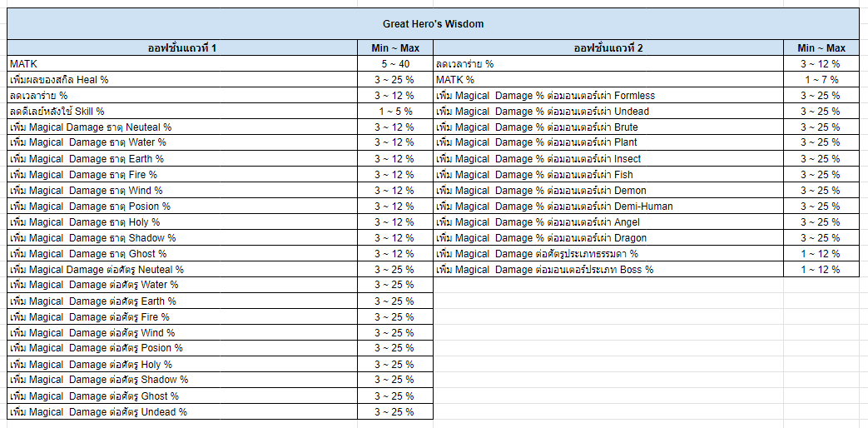Click the 'Magical Damage ธาตุ Neuteal %' cell
Viewport: 868px width, 428px height.
[182, 127]
